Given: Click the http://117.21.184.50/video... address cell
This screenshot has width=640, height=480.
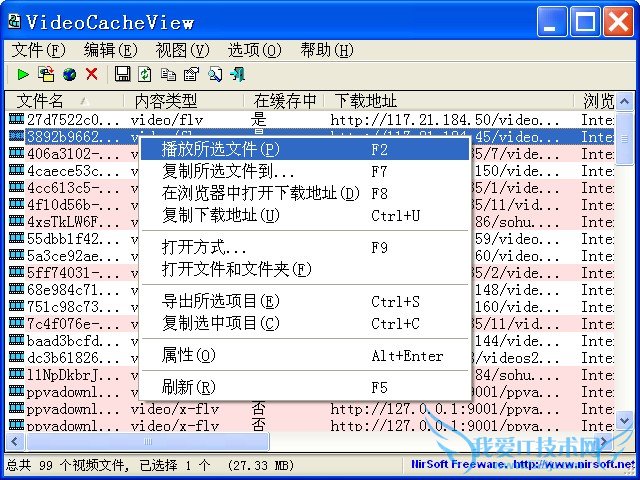Looking at the screenshot, I should point(445,120).
